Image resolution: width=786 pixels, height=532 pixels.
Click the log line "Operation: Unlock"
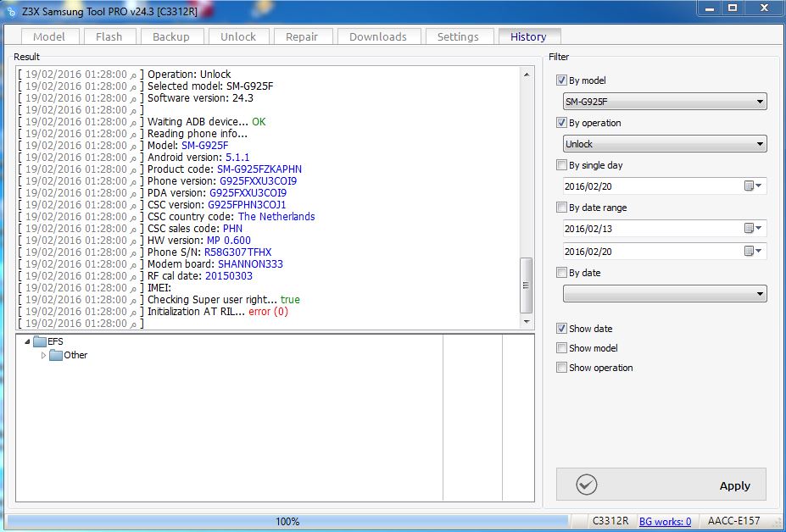coord(189,75)
